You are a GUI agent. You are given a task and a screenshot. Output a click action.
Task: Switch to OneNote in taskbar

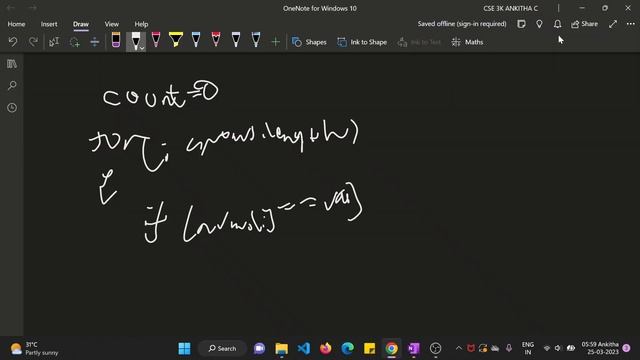click(x=413, y=349)
